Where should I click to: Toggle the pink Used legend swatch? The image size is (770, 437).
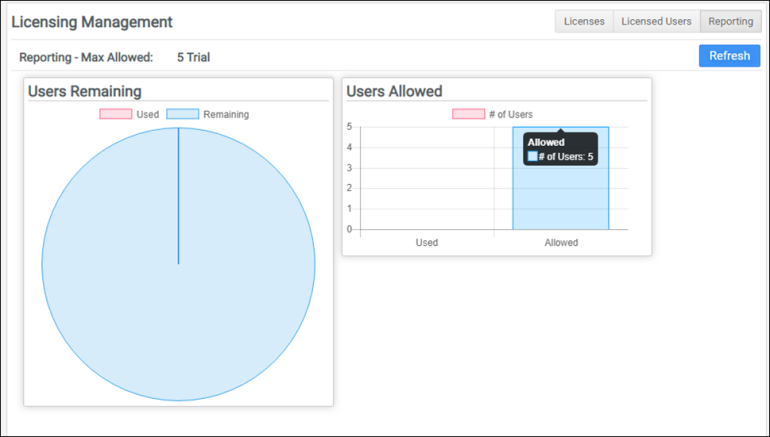pos(115,114)
